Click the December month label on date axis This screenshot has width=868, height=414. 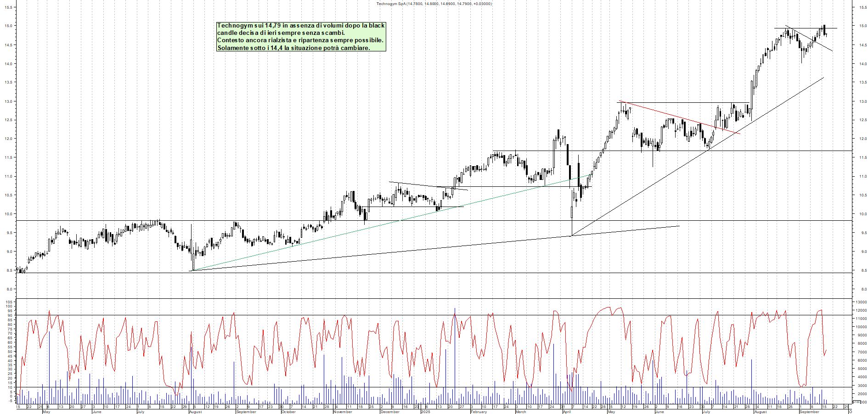390,412
